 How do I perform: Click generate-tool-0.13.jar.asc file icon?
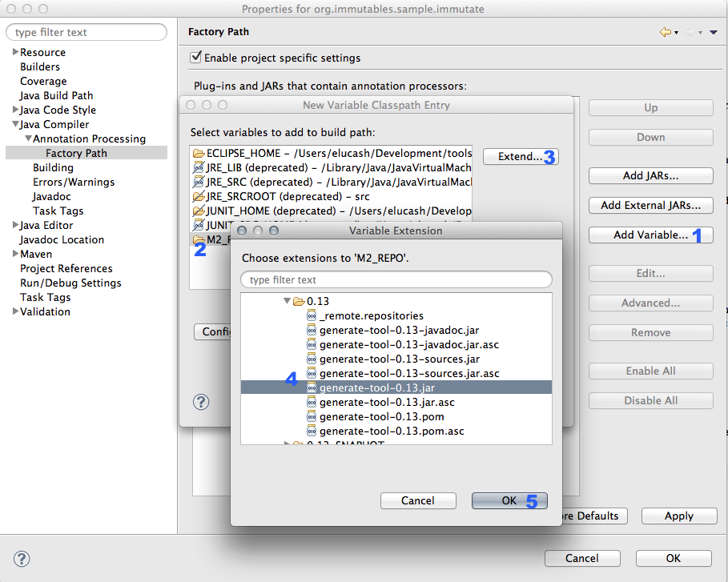pos(312,402)
